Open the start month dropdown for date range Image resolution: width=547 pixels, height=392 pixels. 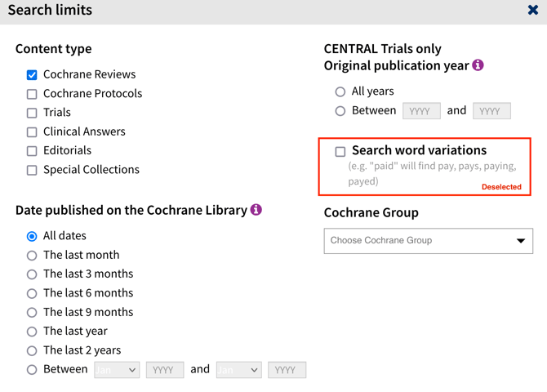tap(117, 370)
